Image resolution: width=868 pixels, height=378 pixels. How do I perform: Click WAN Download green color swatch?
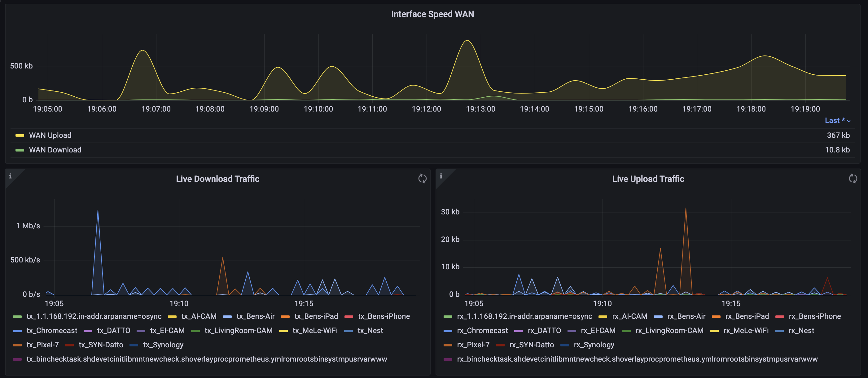pos(20,150)
